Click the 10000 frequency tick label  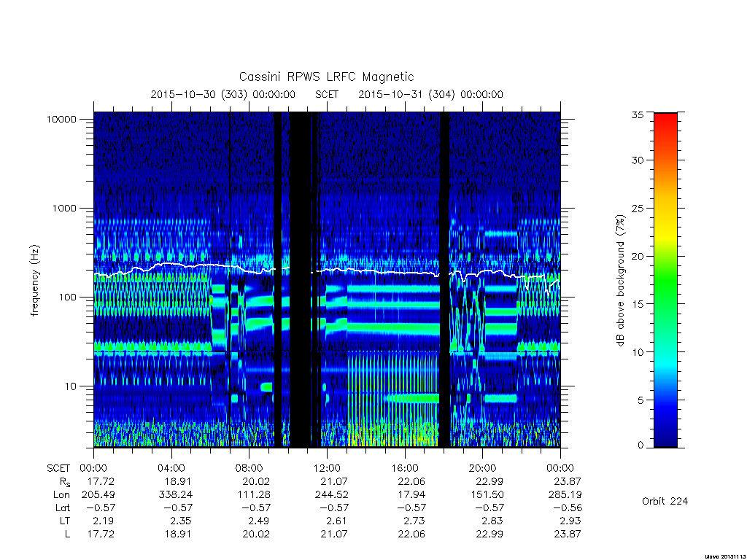[61, 119]
